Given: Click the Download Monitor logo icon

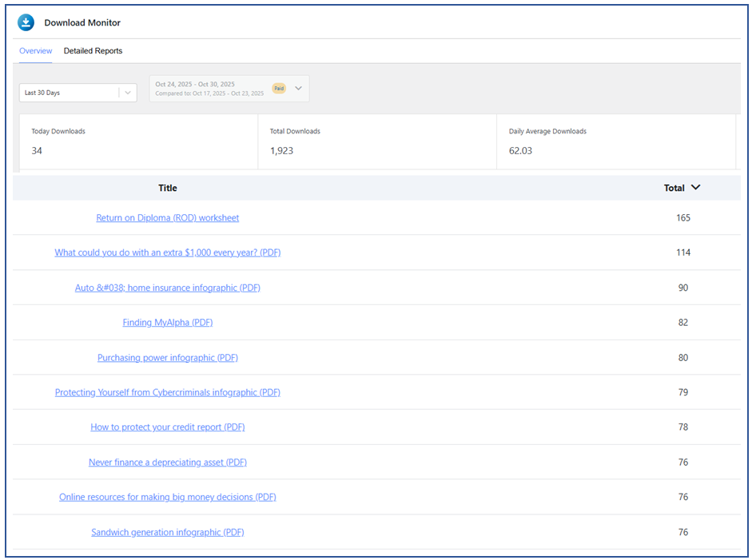Looking at the screenshot, I should click(26, 22).
